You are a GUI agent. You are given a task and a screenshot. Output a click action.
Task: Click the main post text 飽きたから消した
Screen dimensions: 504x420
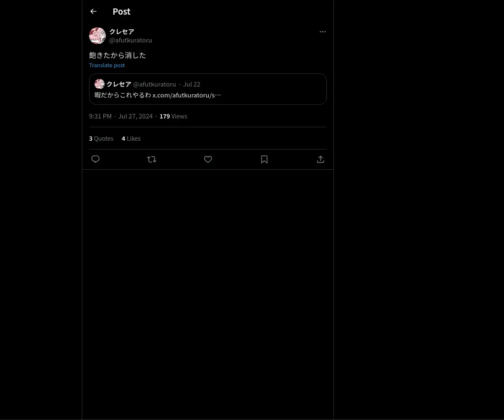118,55
